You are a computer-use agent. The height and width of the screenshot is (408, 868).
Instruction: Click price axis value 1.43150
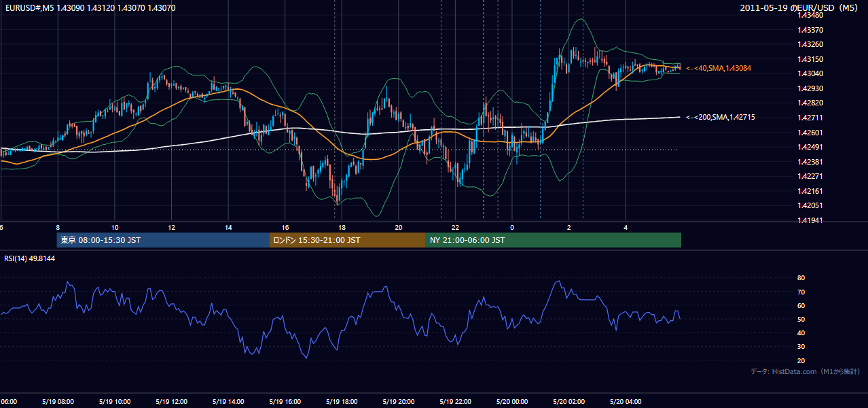810,59
